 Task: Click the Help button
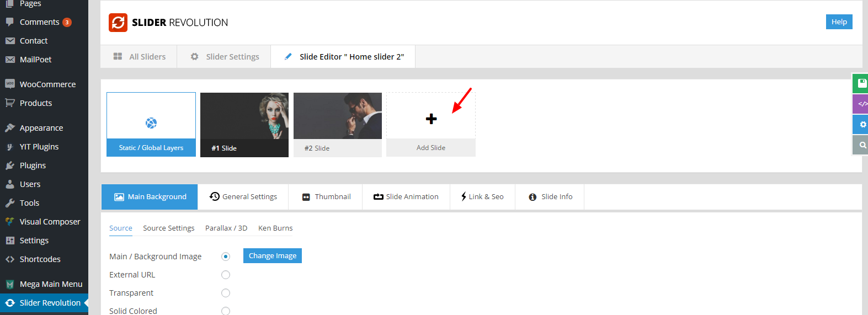[839, 22]
